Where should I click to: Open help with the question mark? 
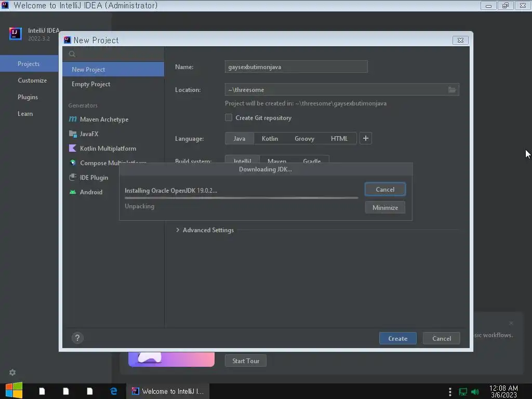coord(77,338)
